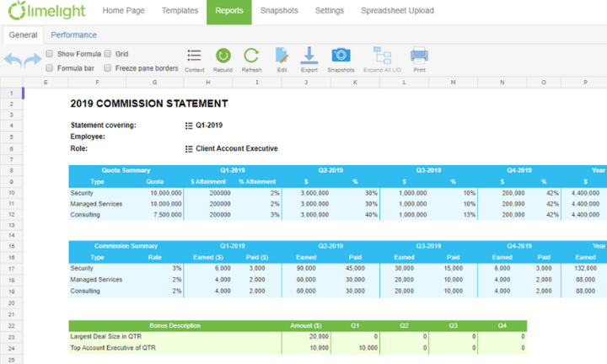Click the Refresh icon
Image resolution: width=607 pixels, height=364 pixels.
point(251,56)
